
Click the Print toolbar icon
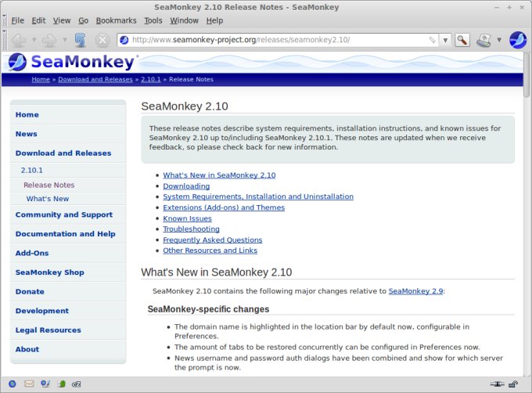tap(483, 40)
